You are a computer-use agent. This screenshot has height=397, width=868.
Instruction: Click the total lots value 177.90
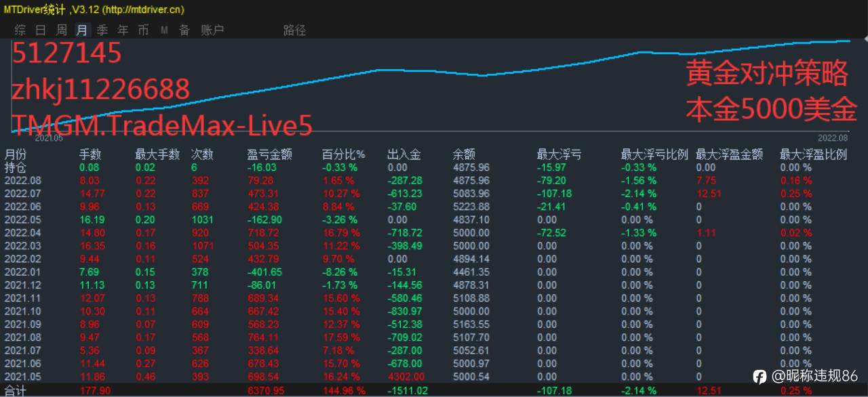tap(96, 391)
